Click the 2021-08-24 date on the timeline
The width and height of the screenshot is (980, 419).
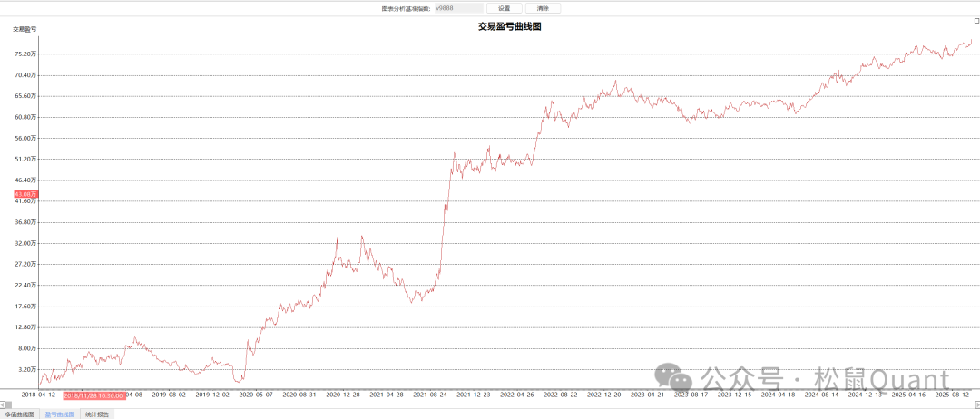pos(431,395)
